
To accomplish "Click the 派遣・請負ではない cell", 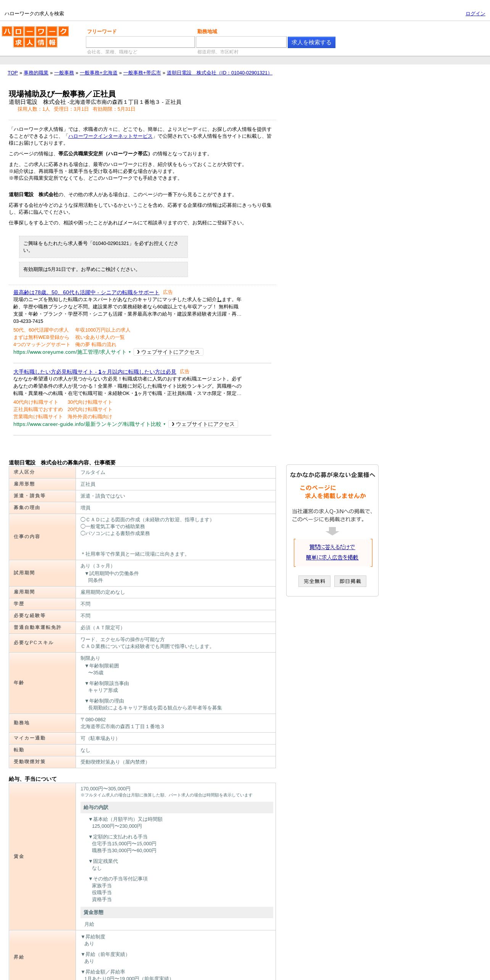I will (x=176, y=496).
